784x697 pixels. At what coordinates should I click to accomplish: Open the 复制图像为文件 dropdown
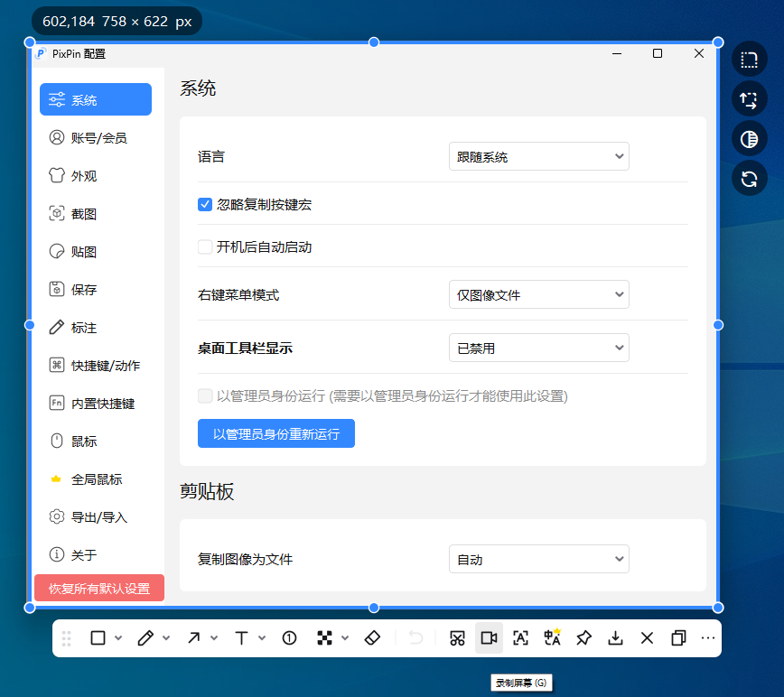[x=539, y=559]
